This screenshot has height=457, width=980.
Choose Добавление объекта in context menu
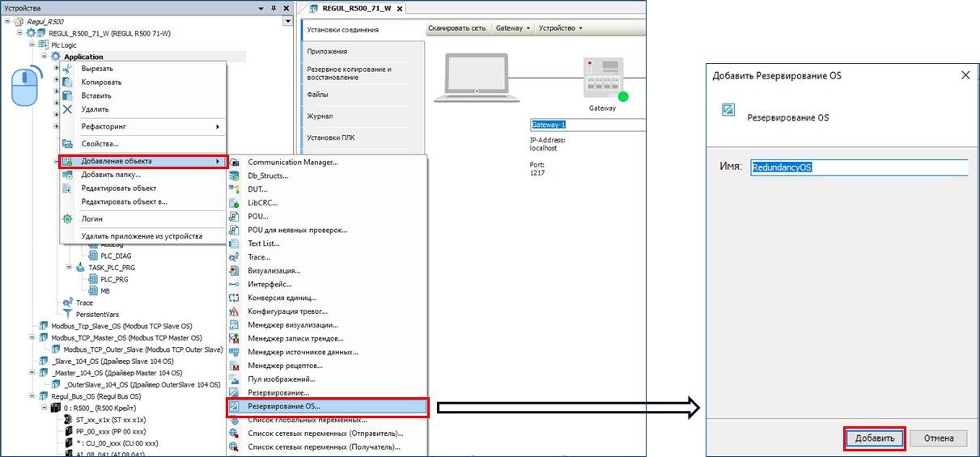143,161
